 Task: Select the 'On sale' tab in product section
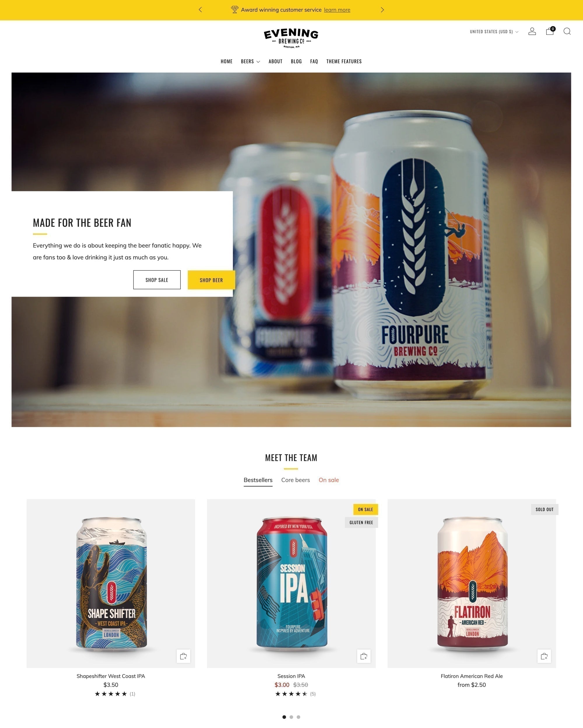329,480
